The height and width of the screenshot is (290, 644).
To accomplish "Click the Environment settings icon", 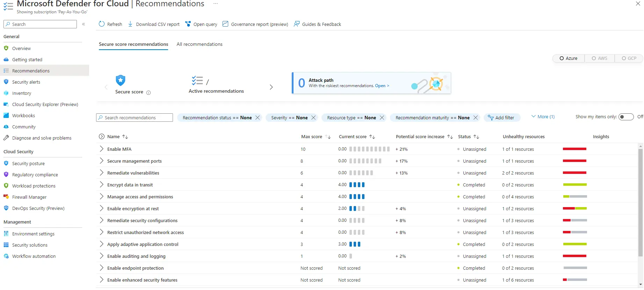I will [6, 234].
